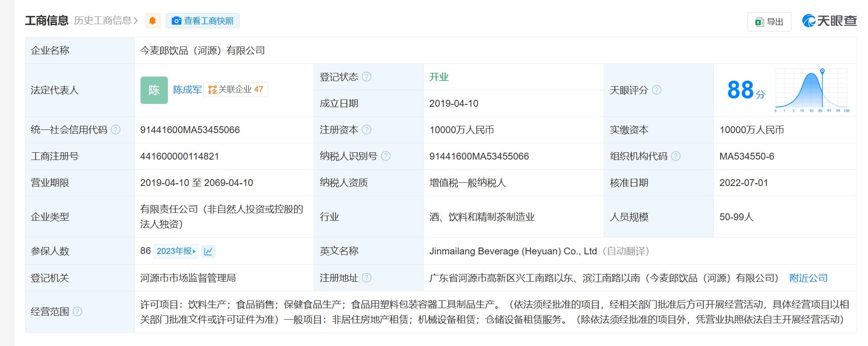Select company name 今麦郎饮品（河源）有限公司
The image size is (868, 346).
(203, 51)
